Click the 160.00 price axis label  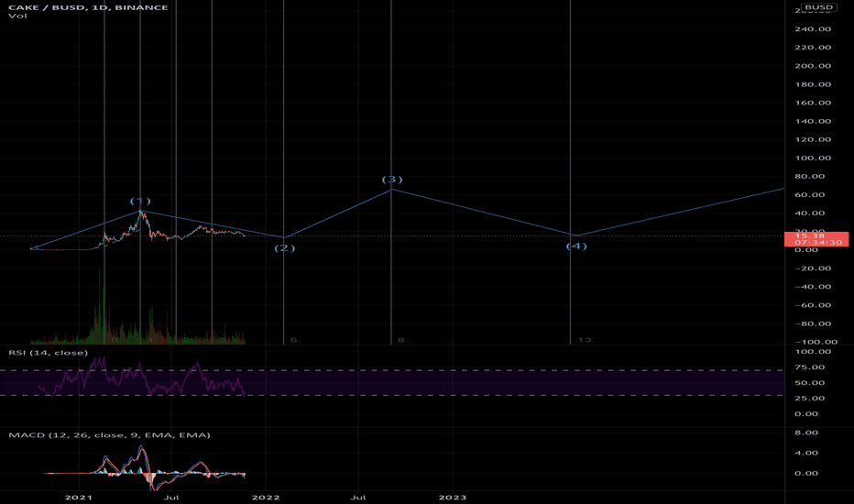click(x=813, y=103)
